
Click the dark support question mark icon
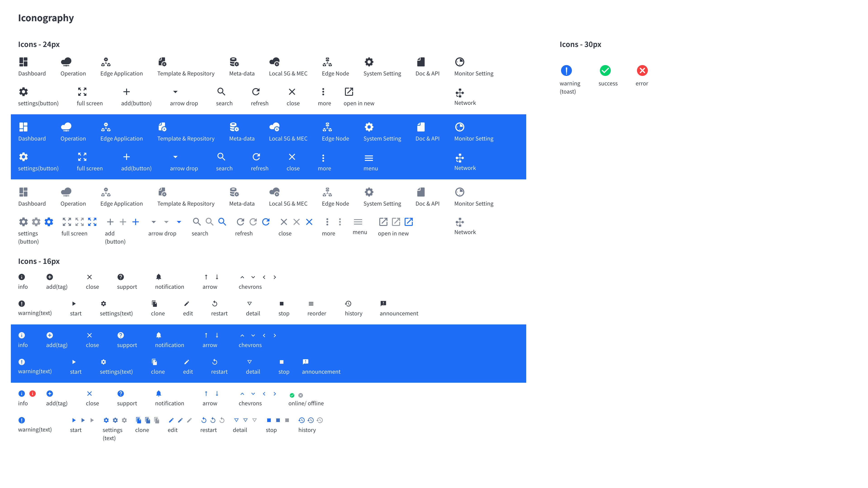click(121, 277)
